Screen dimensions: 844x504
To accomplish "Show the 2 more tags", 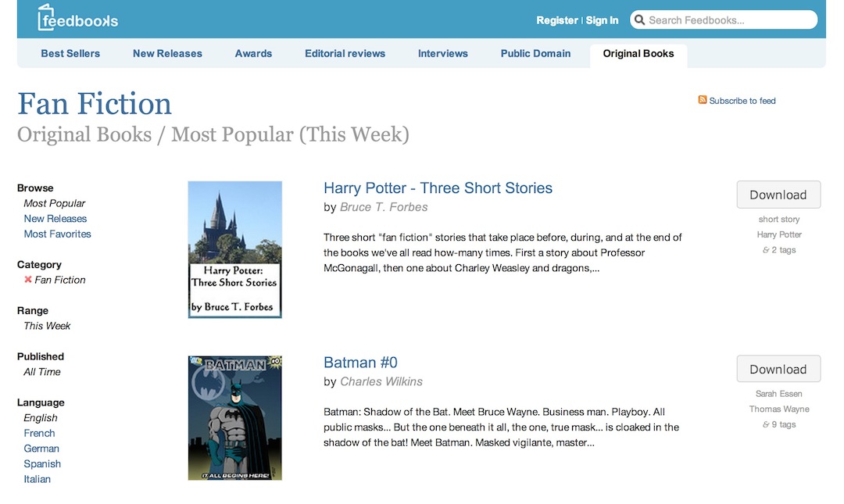I will pos(779,250).
